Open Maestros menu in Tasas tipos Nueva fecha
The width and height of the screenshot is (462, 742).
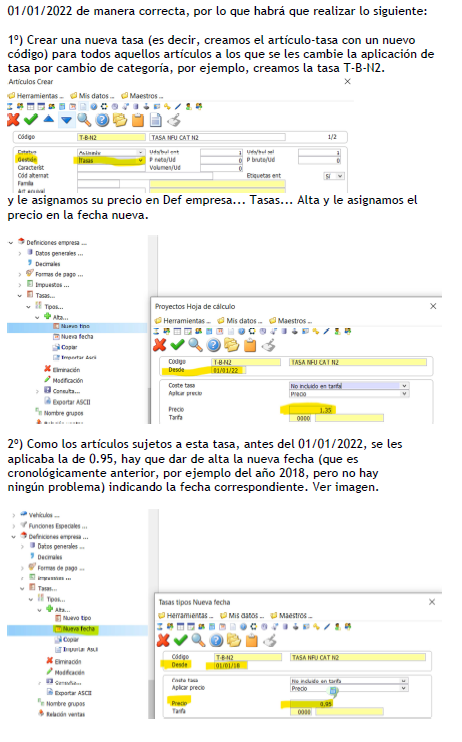292,616
